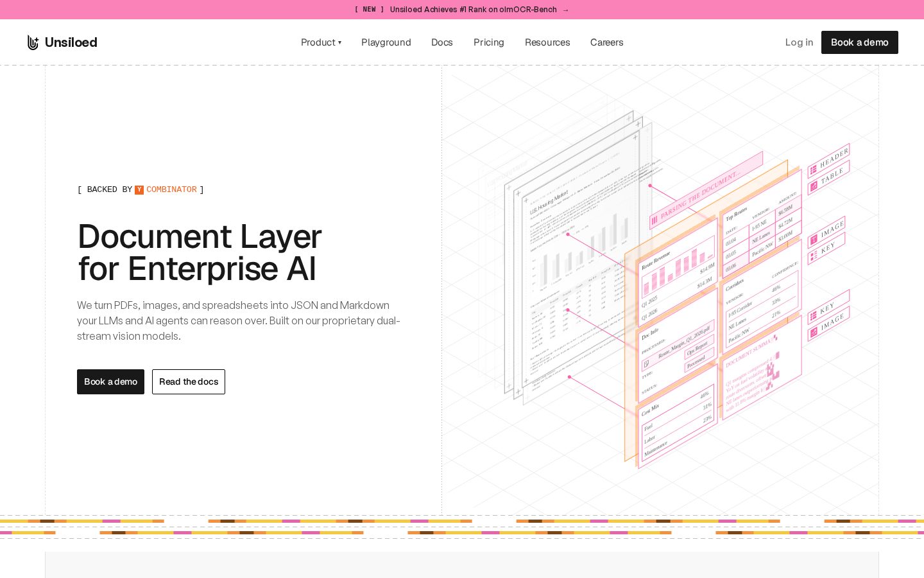The height and width of the screenshot is (578, 924).
Task: Click the Read the docs button
Action: point(189,381)
